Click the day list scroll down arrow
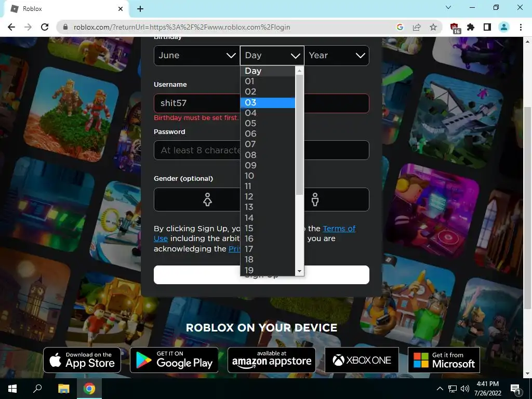The width and height of the screenshot is (532, 399). click(299, 271)
